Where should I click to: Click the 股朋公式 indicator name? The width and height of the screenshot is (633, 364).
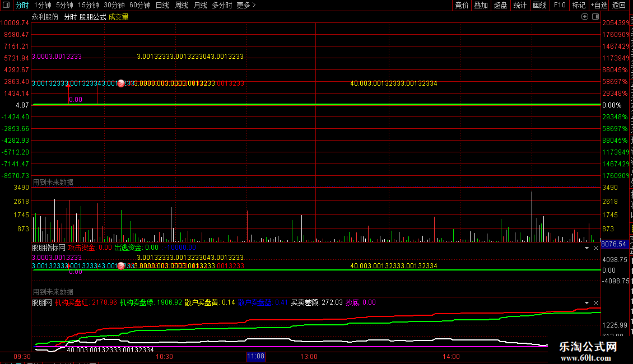92,17
